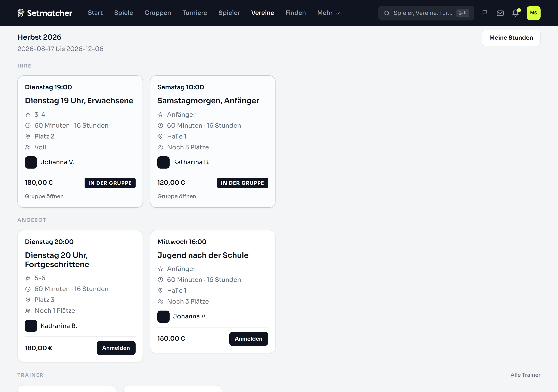Click the 150,00 € price
Viewport: 558px width, 392px height.
(x=171, y=339)
